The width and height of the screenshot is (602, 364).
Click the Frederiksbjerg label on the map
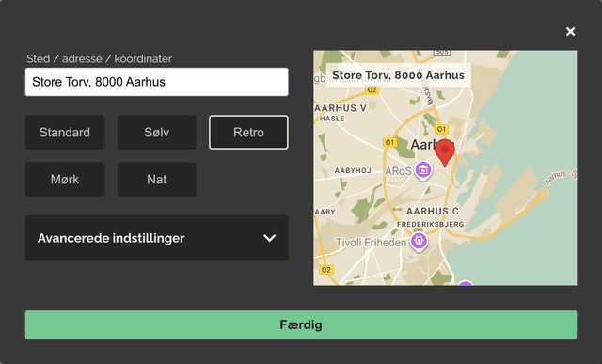(430, 224)
